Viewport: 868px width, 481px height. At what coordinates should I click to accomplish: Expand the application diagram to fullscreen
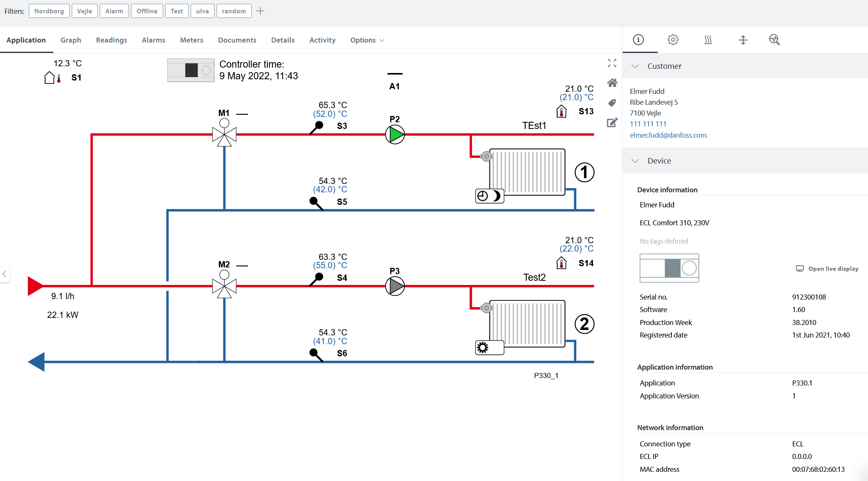click(x=612, y=63)
